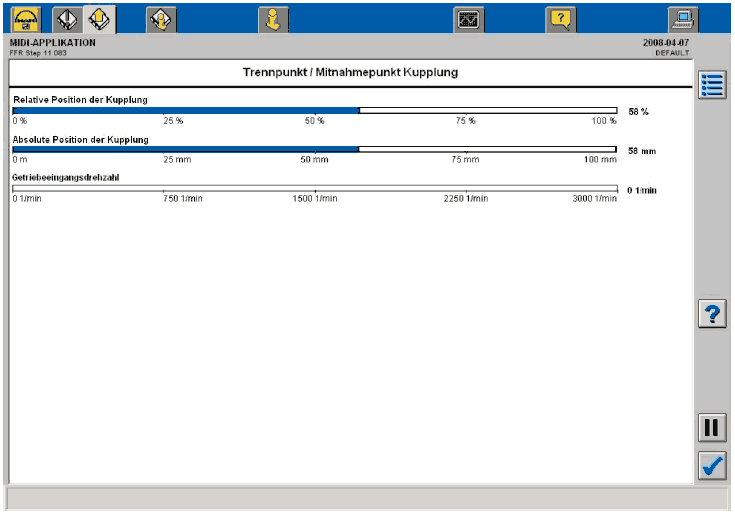Pause the measurement with the pause button
The width and height of the screenshot is (735, 513).
[x=711, y=427]
